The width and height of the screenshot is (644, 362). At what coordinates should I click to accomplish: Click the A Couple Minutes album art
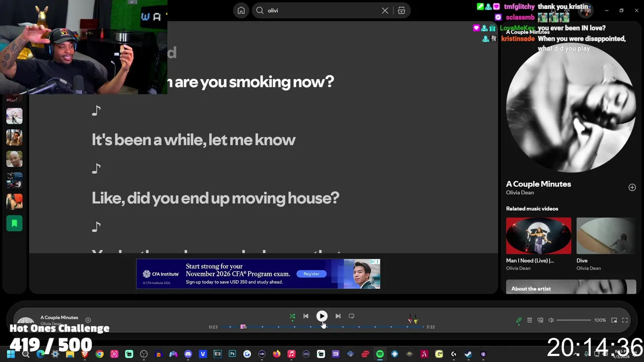tap(571, 109)
